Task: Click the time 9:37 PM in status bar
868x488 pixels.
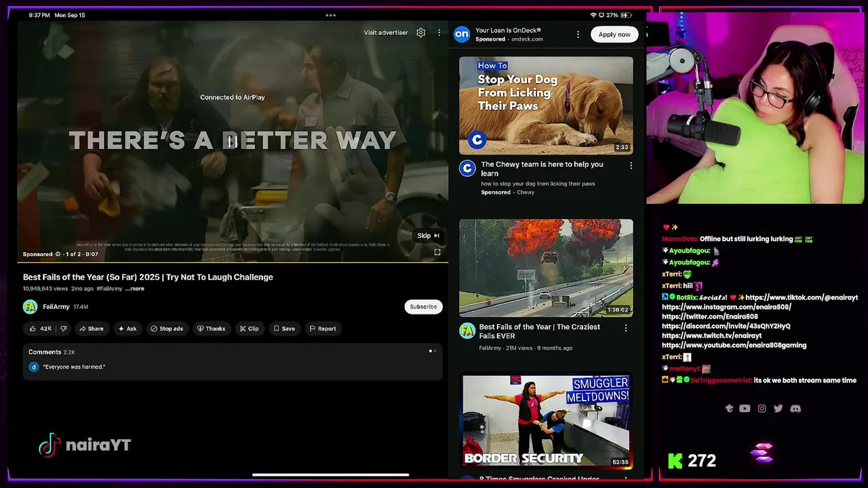Action: [x=39, y=15]
